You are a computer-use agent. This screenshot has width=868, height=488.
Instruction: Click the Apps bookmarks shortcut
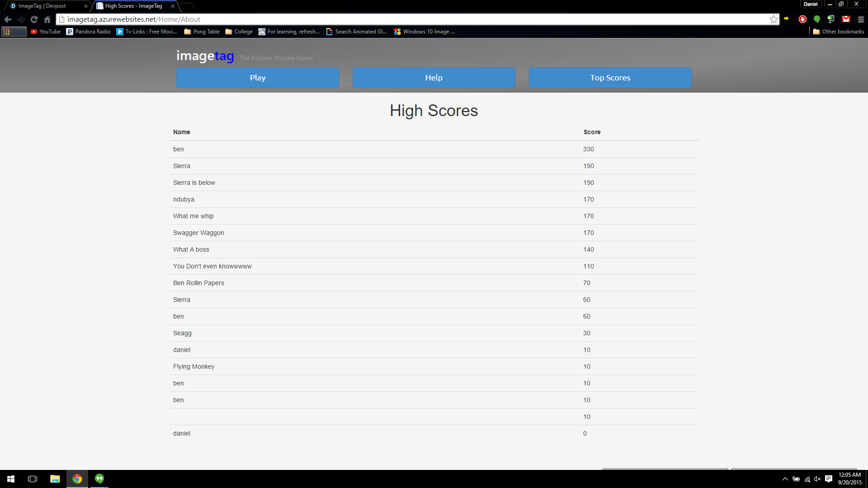click(x=14, y=32)
